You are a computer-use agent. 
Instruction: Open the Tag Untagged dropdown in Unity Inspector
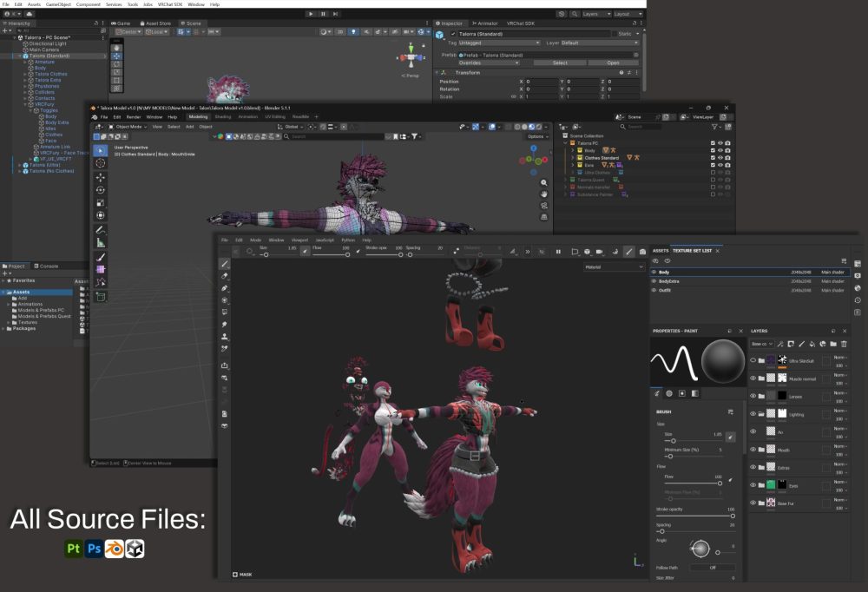click(x=499, y=43)
